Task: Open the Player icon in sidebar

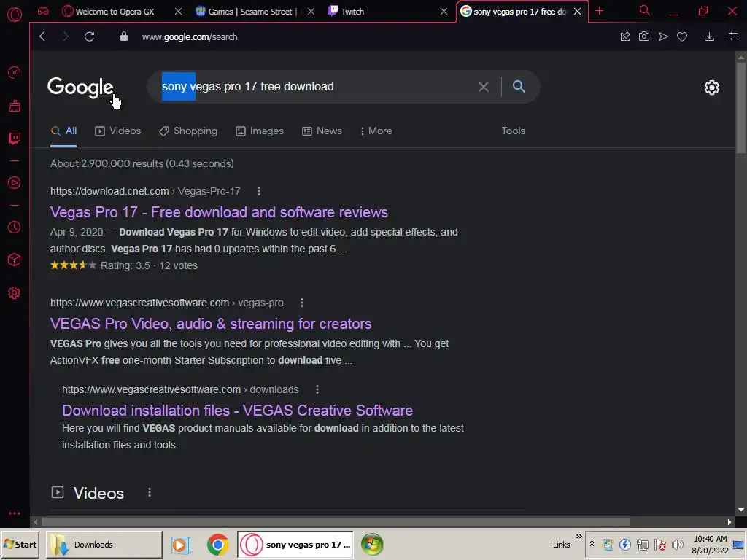Action: (x=15, y=183)
